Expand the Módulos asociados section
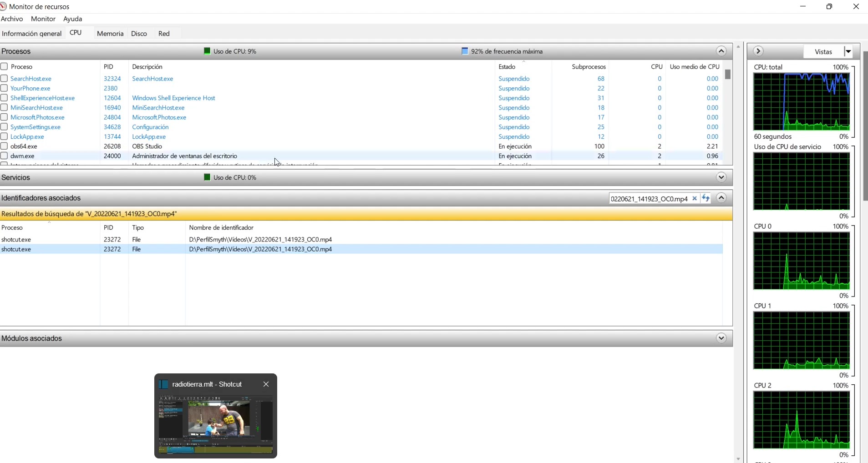Viewport: 868px width, 463px height. pyautogui.click(x=721, y=338)
